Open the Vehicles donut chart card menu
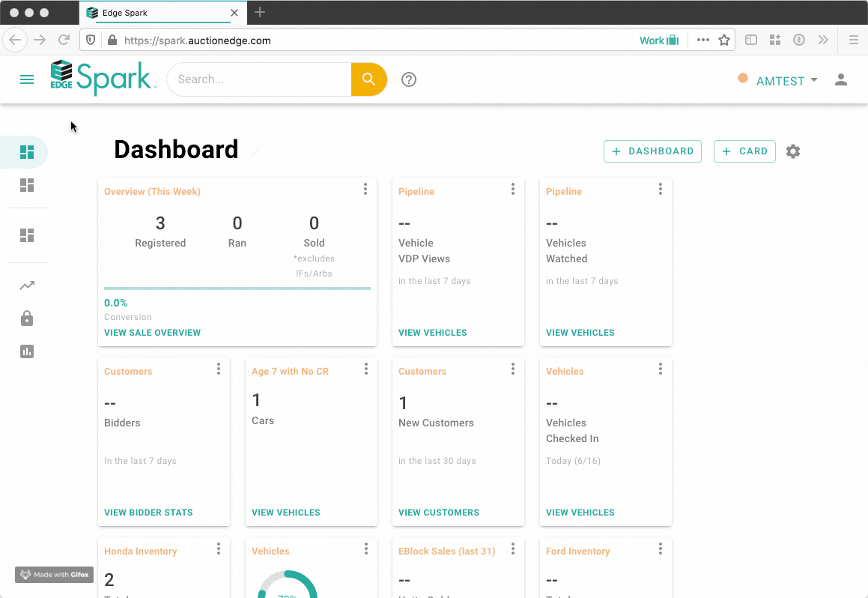868x598 pixels. coord(366,549)
